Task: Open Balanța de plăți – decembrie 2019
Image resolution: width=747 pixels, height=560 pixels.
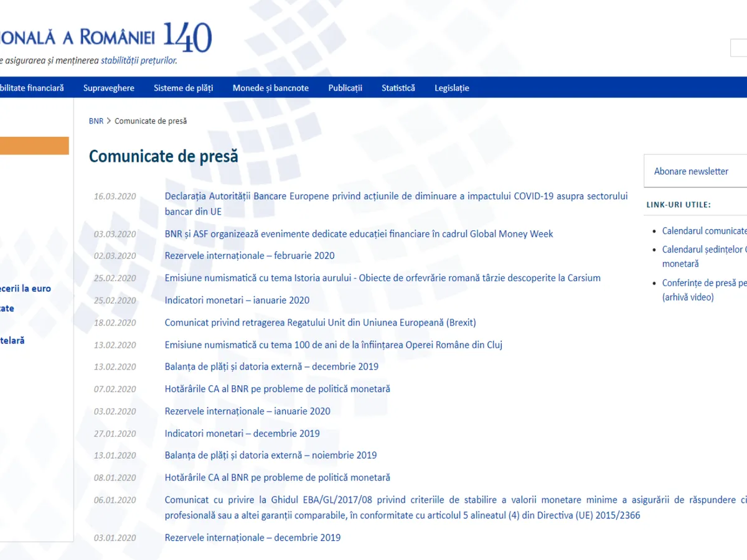Action: pyautogui.click(x=271, y=366)
